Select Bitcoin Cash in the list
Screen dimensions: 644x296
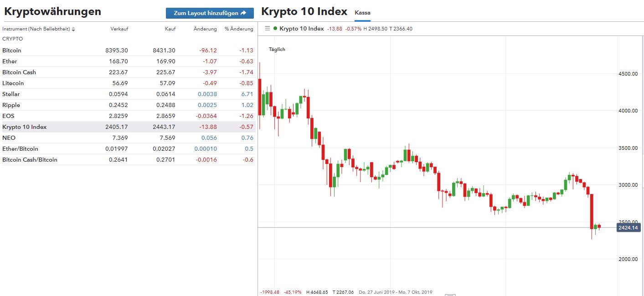click(19, 72)
